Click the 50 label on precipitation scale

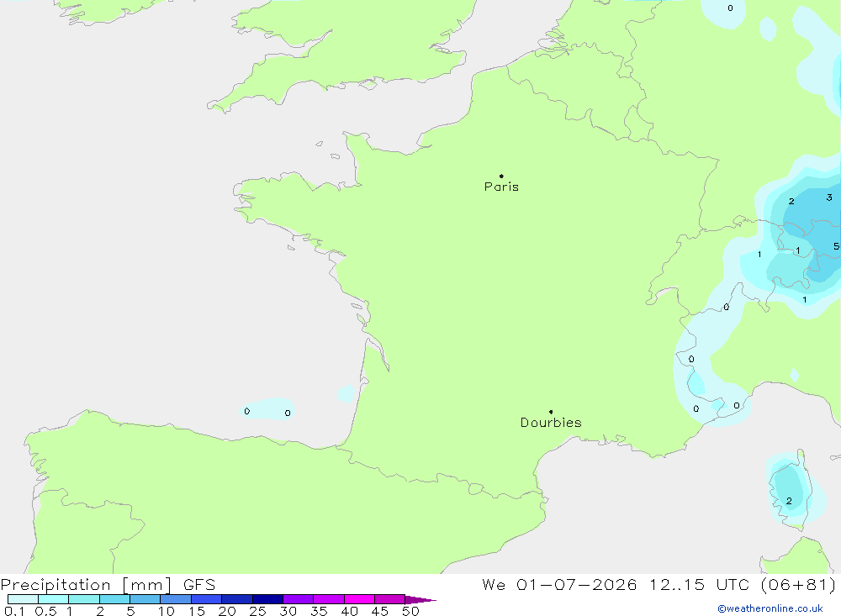point(410,611)
